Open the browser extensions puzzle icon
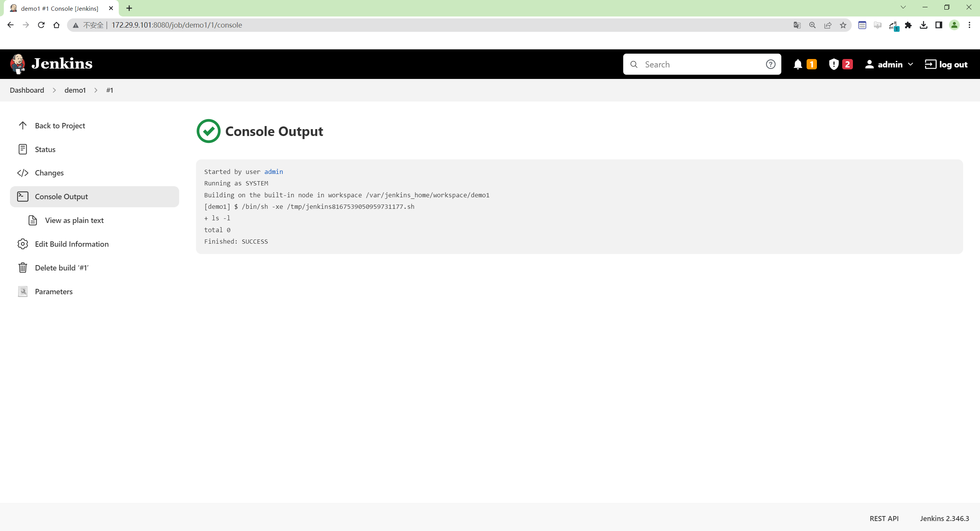This screenshot has width=980, height=531. coord(908,25)
